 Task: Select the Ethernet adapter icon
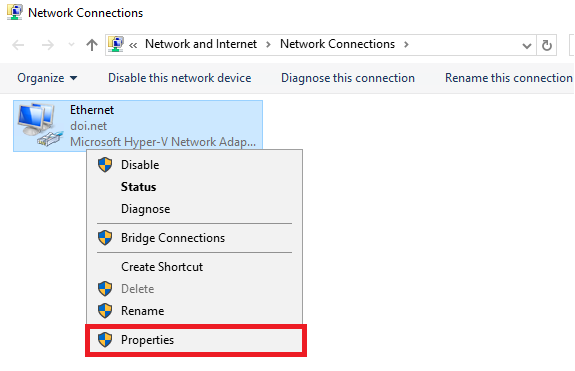point(39,125)
